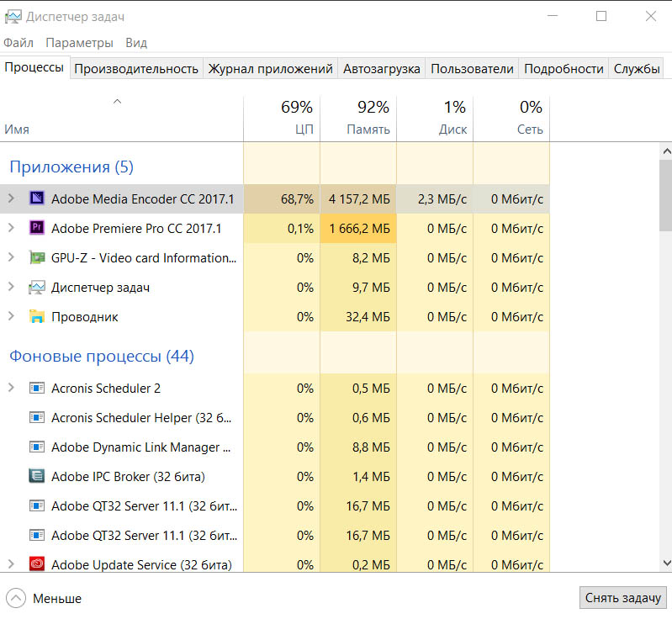This screenshot has width=672, height=619.
Task: Expand the Adobe Premiere Pro CC 2017.1 row
Action: [x=11, y=228]
